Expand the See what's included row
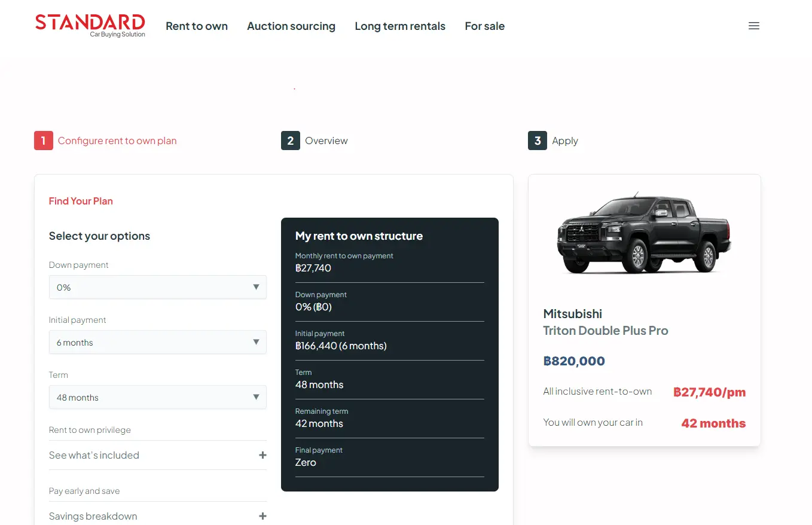This screenshot has height=525, width=812. [158, 455]
